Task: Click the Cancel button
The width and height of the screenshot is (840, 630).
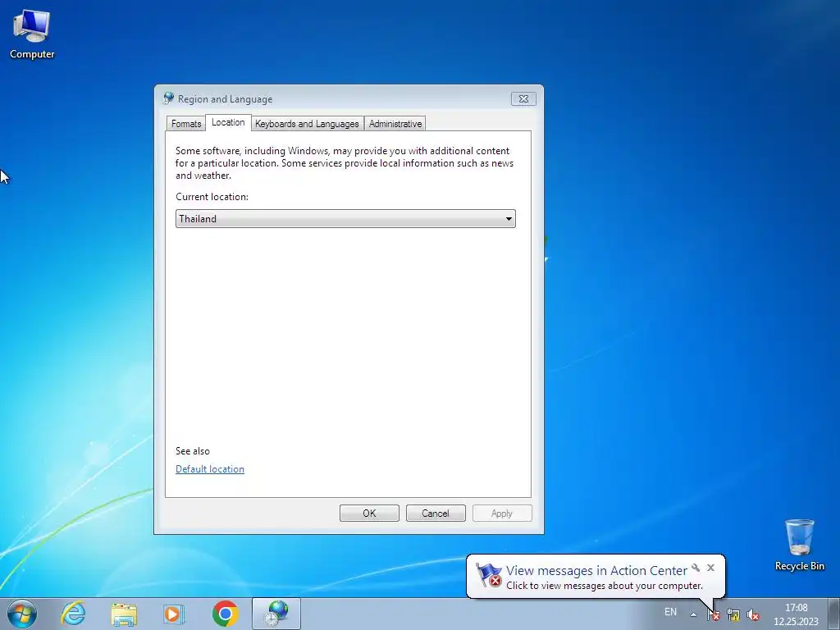Action: [436, 514]
